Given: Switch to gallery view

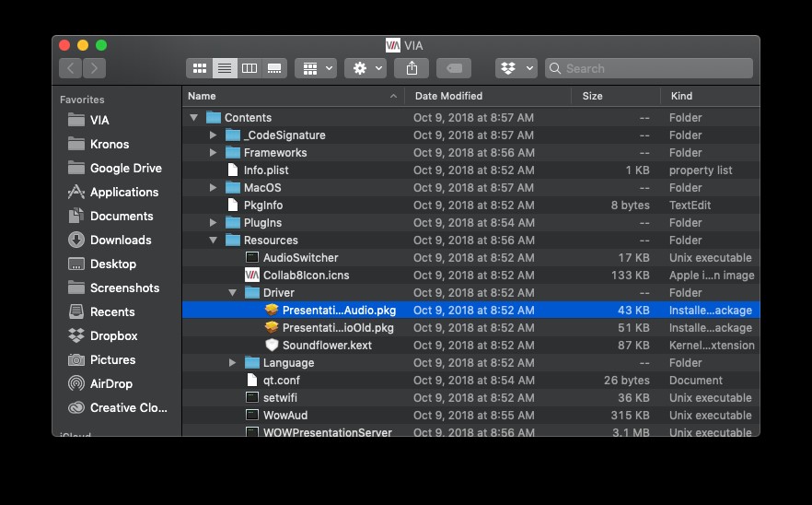Looking at the screenshot, I should 274,68.
